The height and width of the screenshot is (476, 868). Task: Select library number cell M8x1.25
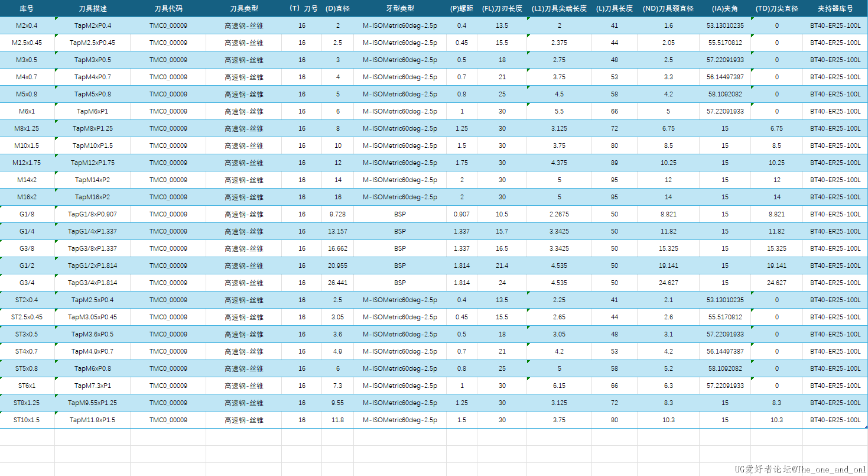tap(27, 128)
